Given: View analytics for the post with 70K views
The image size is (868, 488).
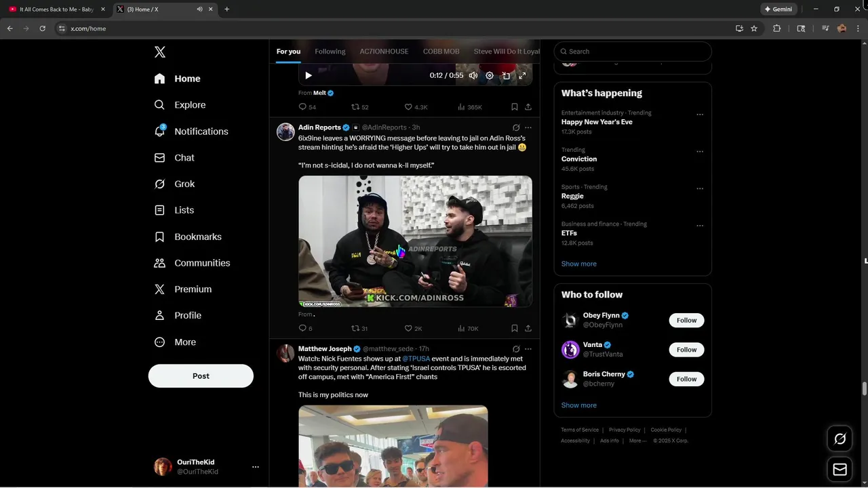Looking at the screenshot, I should pyautogui.click(x=468, y=328).
